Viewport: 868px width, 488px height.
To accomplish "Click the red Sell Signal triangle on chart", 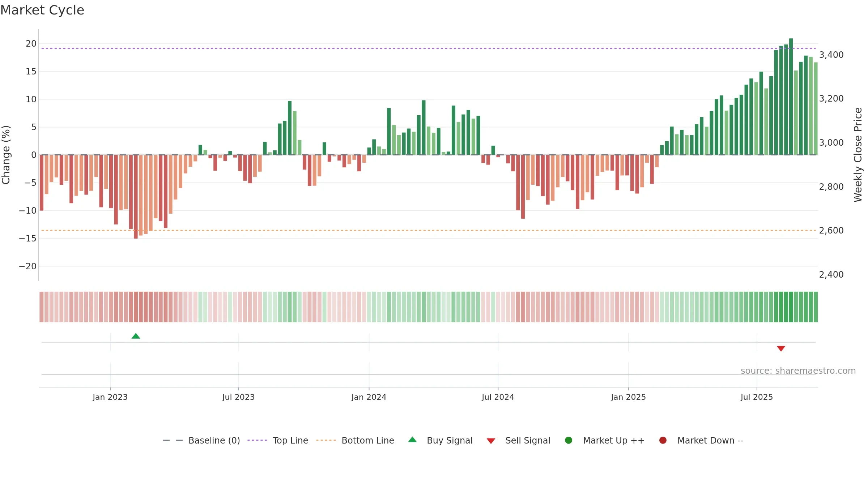I will tap(781, 348).
